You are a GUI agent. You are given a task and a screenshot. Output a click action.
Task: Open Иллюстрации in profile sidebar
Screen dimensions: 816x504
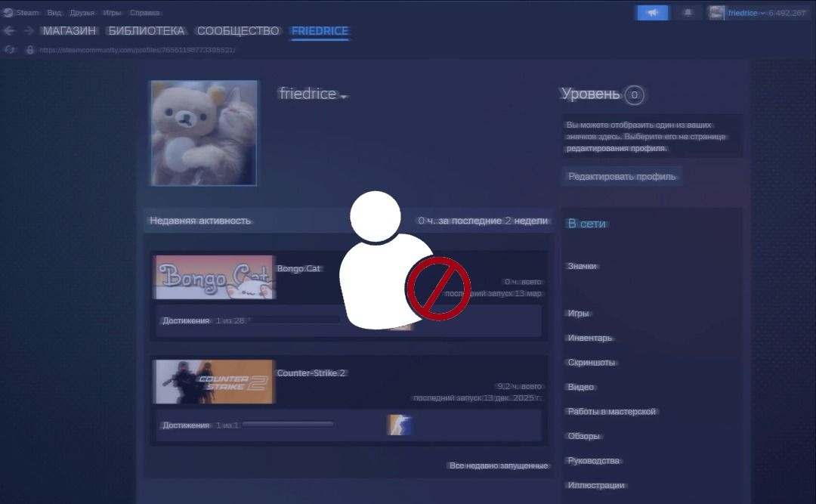click(x=596, y=485)
